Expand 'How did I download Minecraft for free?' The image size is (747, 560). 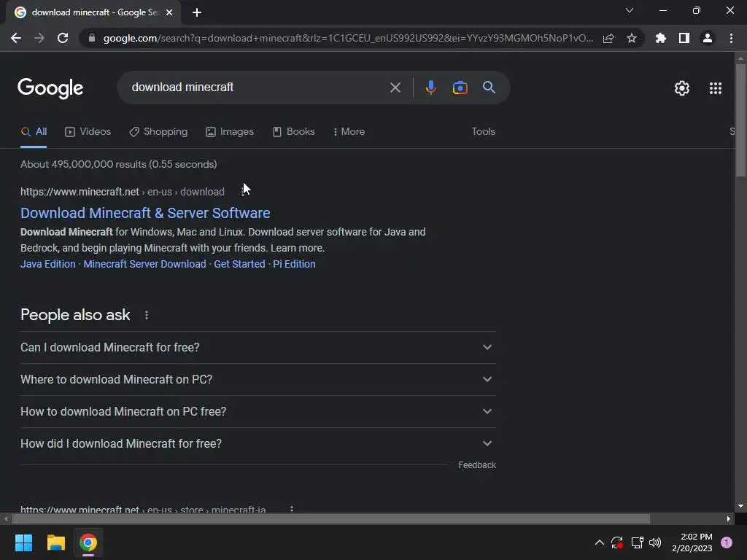258,443
